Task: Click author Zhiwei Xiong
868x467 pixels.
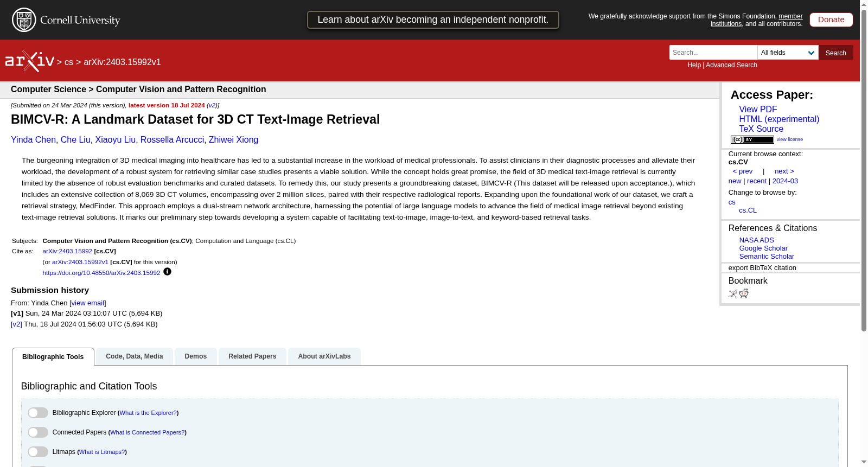Action: (x=233, y=140)
